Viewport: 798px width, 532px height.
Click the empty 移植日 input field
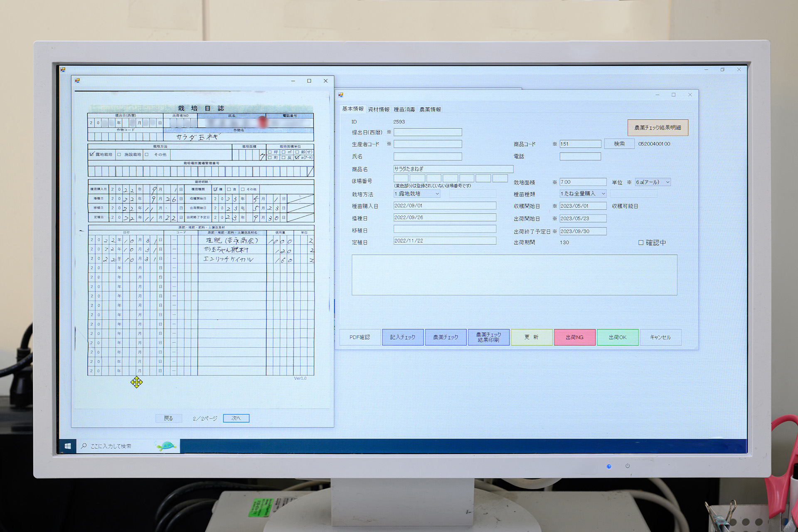(445, 229)
